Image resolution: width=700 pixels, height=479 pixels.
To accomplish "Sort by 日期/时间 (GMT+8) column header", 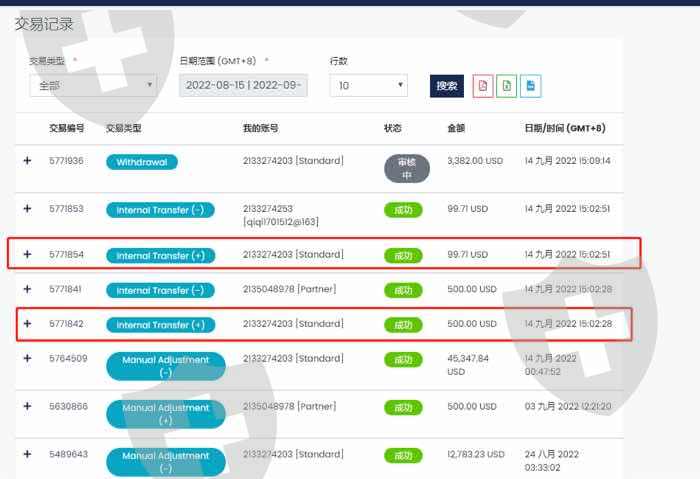I will (x=565, y=128).
